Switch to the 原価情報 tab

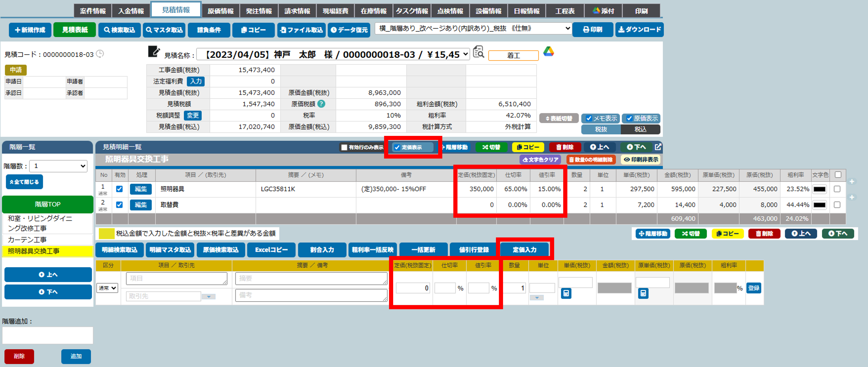220,11
